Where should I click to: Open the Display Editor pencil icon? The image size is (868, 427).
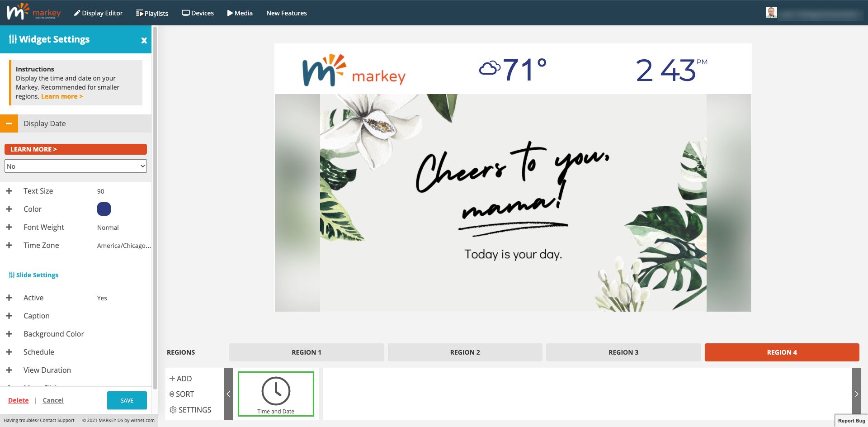77,13
